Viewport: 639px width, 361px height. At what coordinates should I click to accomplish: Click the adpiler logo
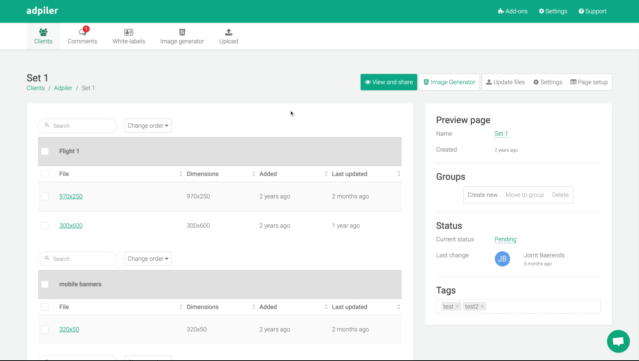[x=42, y=11]
